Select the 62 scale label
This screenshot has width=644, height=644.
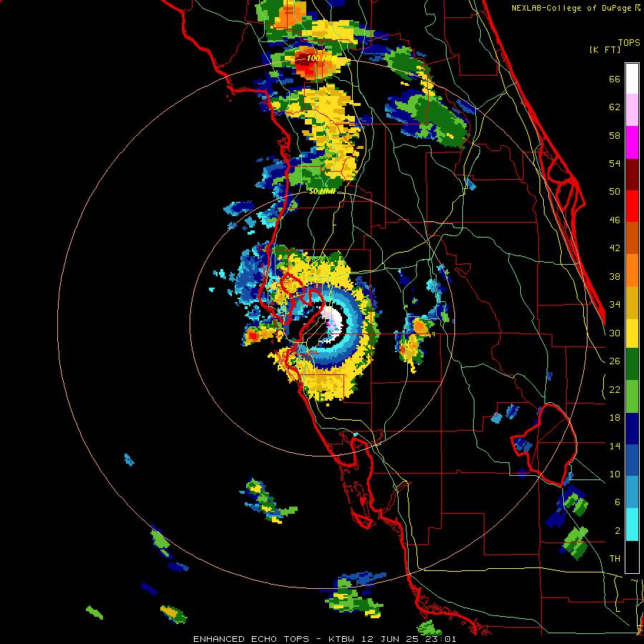pos(615,107)
